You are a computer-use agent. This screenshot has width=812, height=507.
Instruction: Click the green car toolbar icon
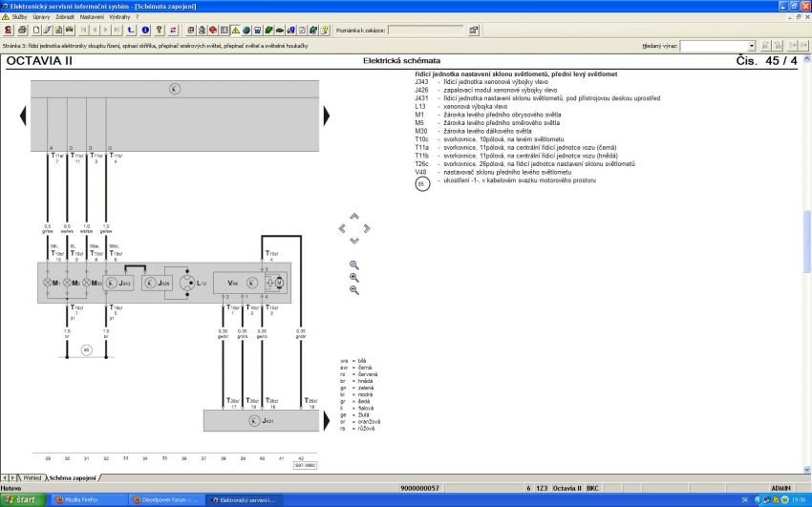pyautogui.click(x=280, y=30)
